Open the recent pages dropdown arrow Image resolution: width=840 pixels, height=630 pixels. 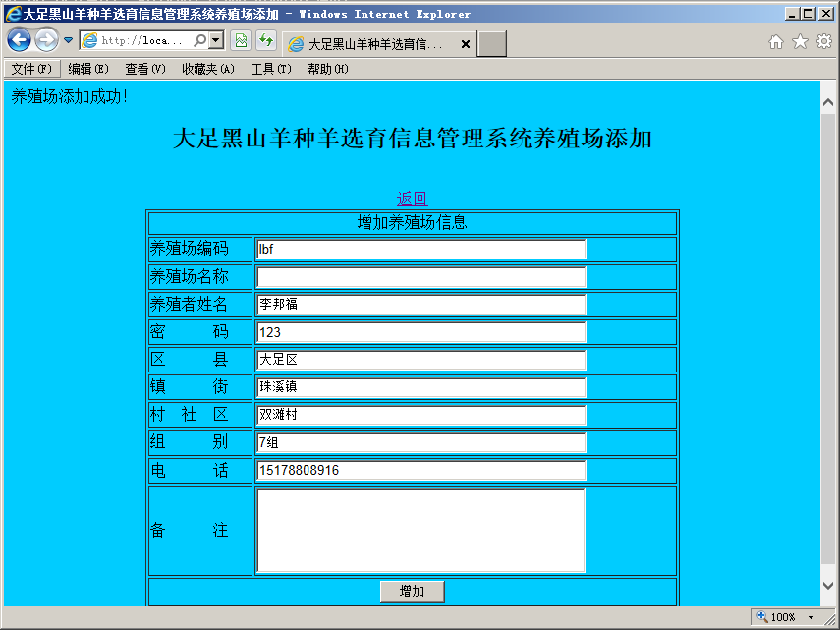[x=68, y=40]
